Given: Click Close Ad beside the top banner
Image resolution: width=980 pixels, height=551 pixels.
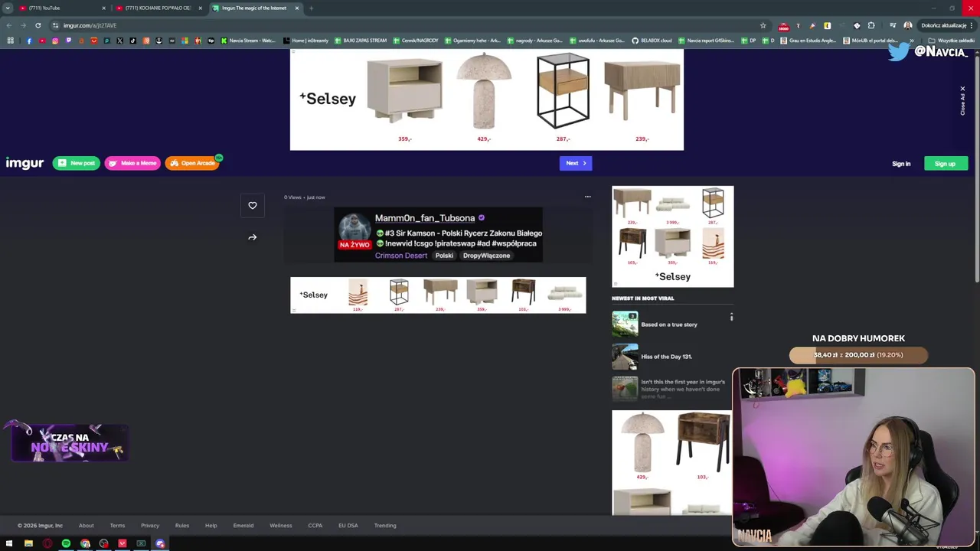Looking at the screenshot, I should pos(962,100).
